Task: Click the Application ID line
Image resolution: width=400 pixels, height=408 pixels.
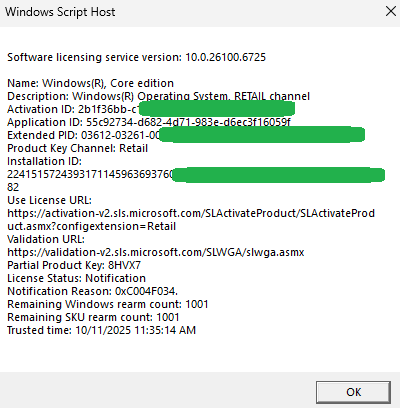Action: [x=149, y=122]
